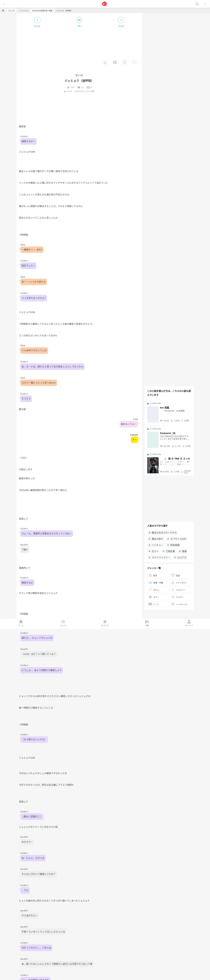Go back using the top-left arrow
Image resolution: width=210 pixels, height=980 pixels.
tap(3, 4)
